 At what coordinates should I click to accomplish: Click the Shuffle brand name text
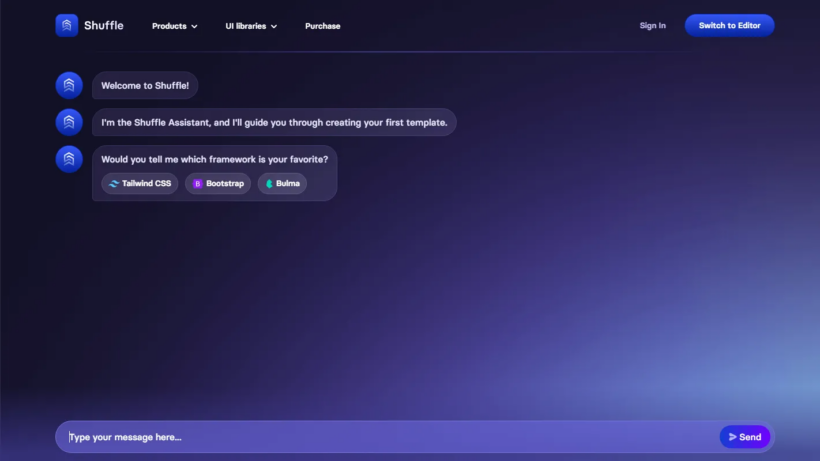(104, 25)
